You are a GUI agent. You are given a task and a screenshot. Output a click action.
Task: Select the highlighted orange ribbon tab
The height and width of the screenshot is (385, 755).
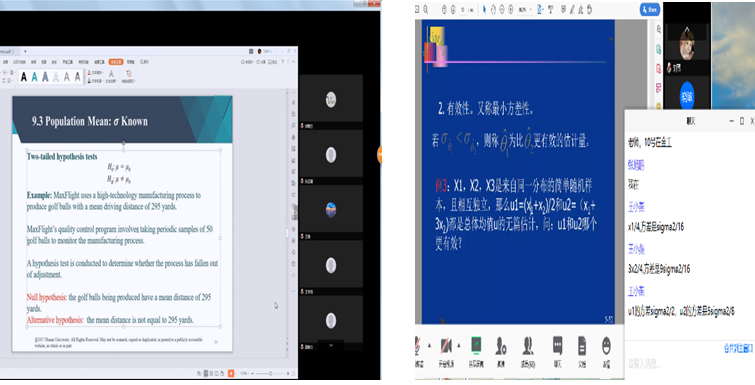point(116,62)
